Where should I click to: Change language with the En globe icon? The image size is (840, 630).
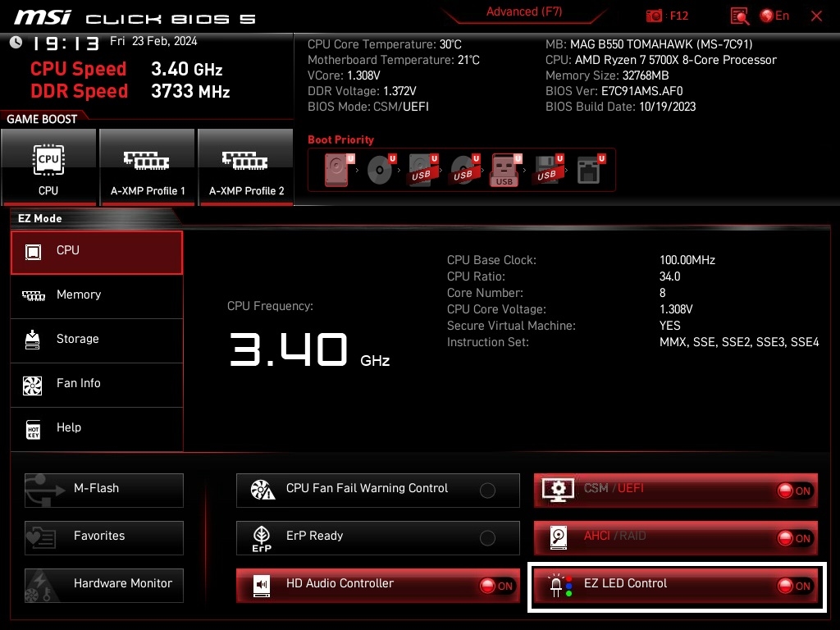pos(774,16)
